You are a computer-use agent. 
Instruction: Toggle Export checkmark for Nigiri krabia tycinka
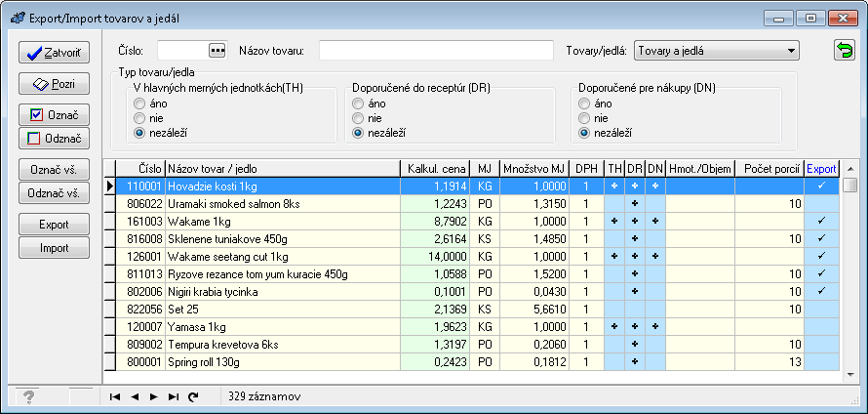[821, 292]
